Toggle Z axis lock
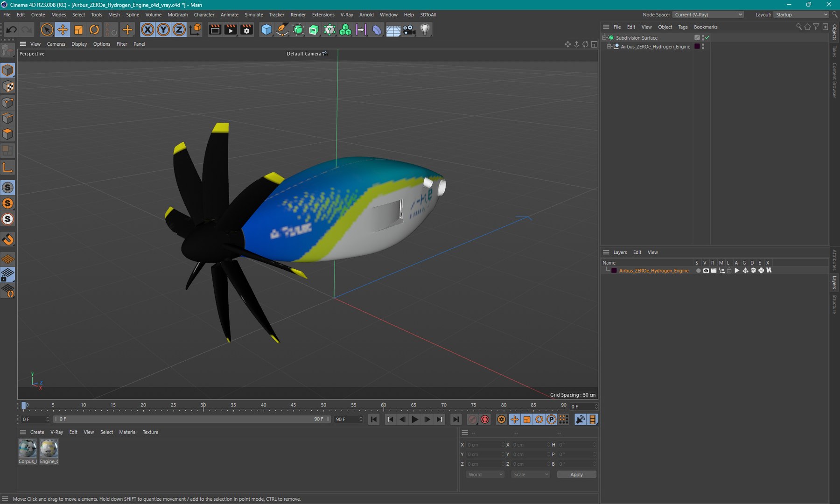 [179, 30]
